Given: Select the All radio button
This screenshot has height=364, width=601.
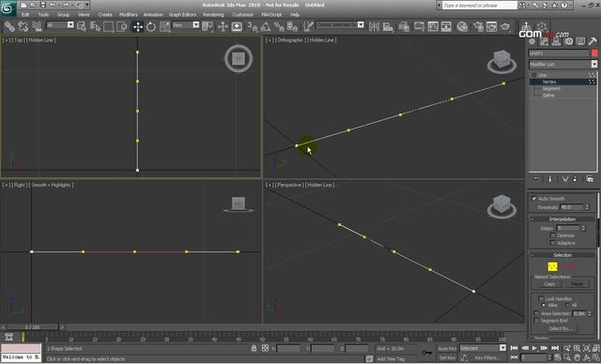Looking at the screenshot, I should click(x=567, y=305).
